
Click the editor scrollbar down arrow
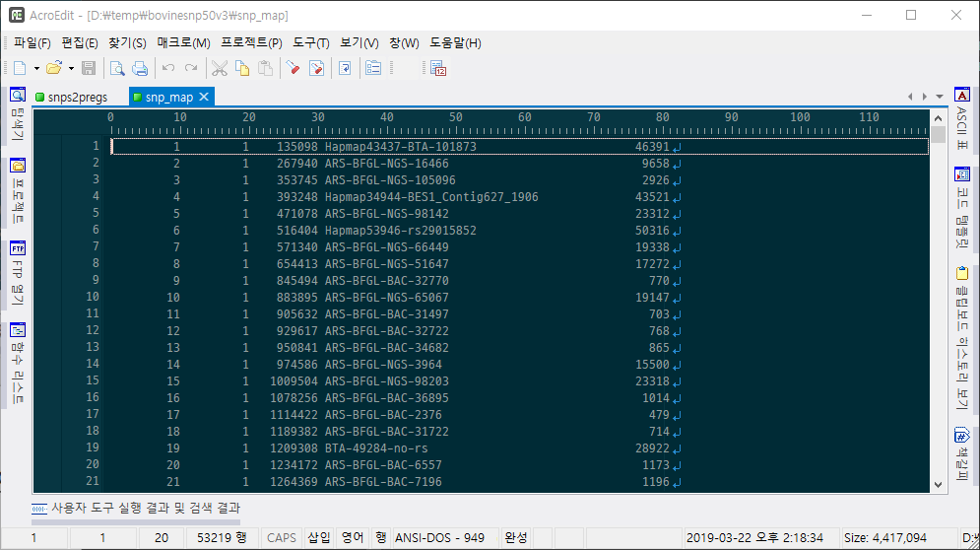point(938,484)
